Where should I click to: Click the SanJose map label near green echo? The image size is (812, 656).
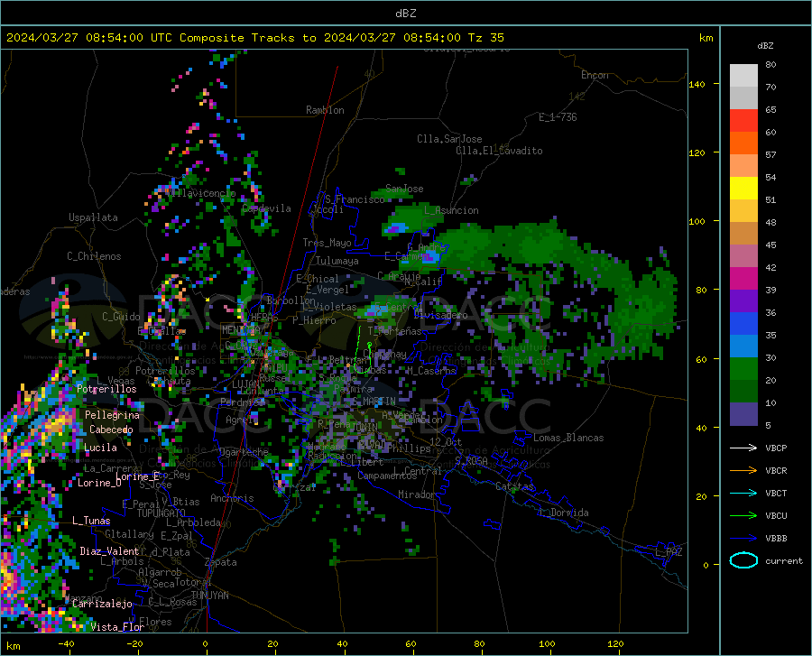tap(404, 189)
